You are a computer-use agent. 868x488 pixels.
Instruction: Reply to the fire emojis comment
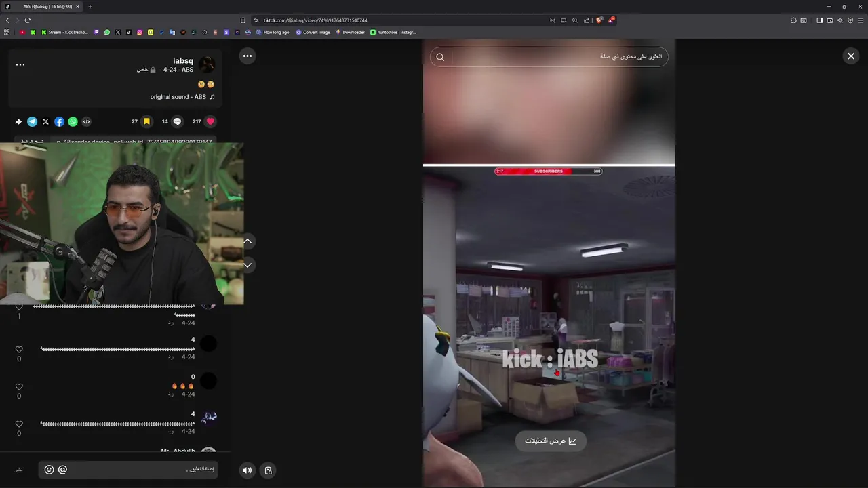pos(171,394)
